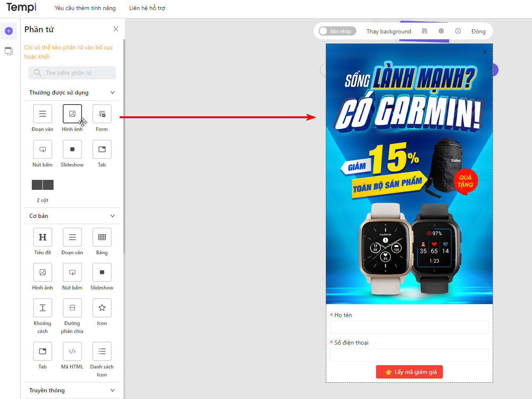Select Đoạn văn in Cơ bản section
The image size is (532, 399).
click(72, 237)
